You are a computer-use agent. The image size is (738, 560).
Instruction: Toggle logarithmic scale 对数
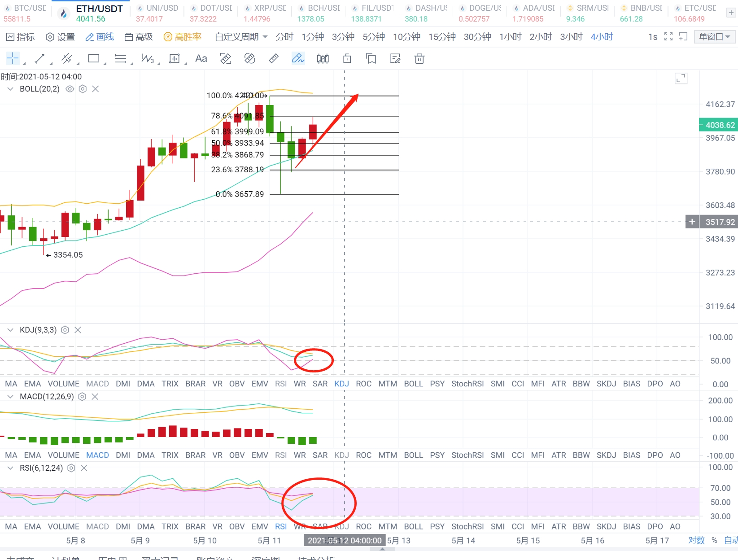[697, 540]
